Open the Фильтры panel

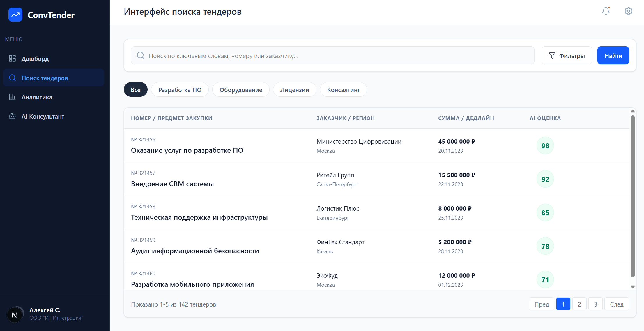567,55
